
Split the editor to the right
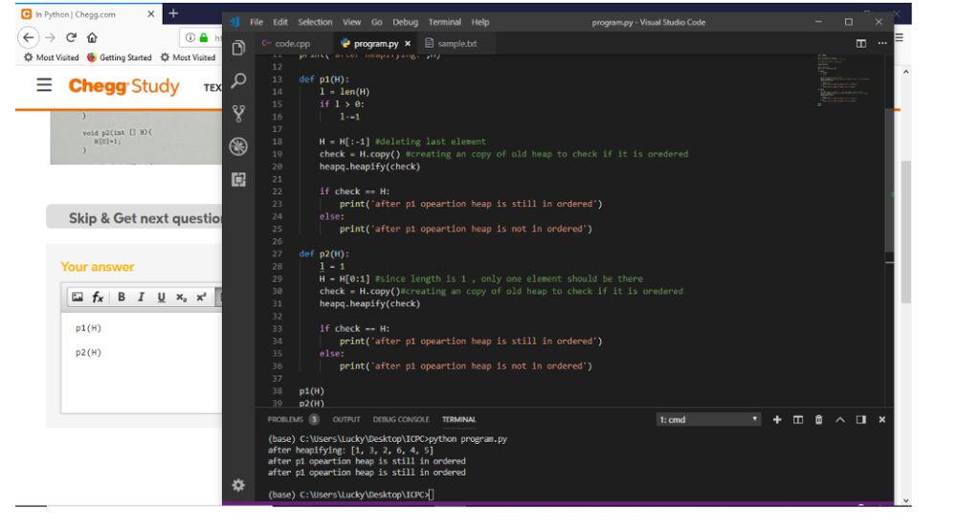[x=861, y=43]
